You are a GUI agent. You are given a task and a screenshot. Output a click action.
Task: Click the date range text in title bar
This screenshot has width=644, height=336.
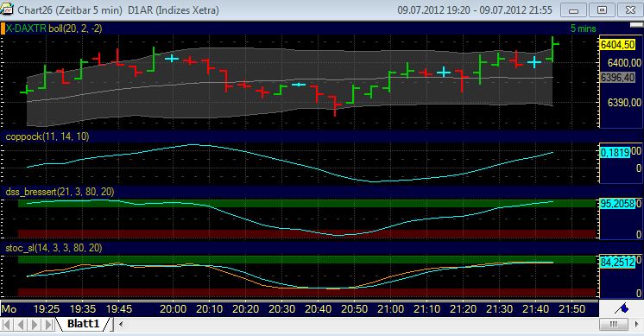coord(475,10)
